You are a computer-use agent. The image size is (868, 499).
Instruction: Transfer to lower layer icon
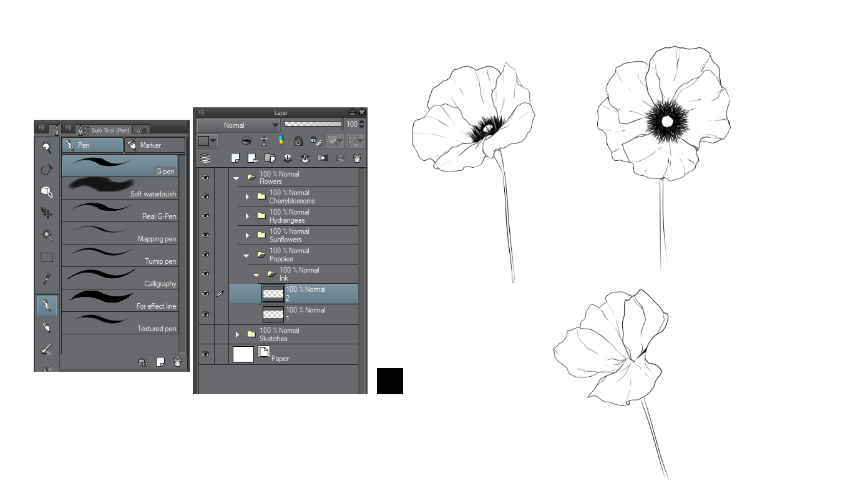pyautogui.click(x=288, y=158)
